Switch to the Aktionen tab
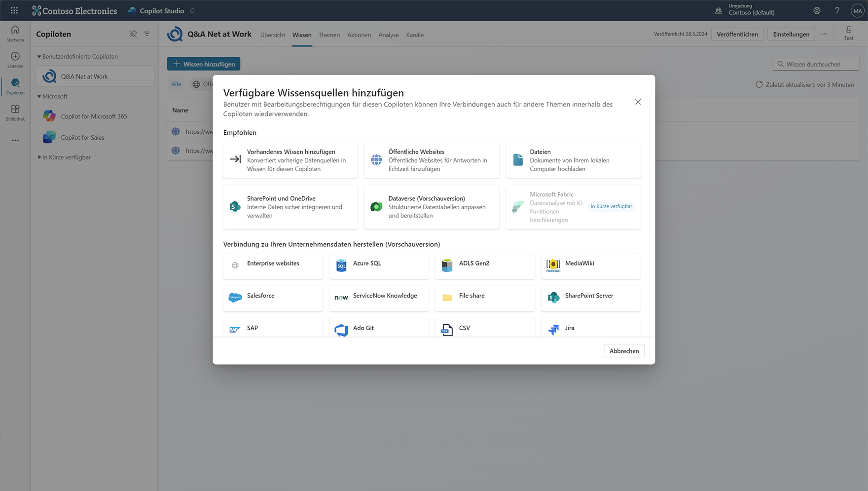 (359, 35)
